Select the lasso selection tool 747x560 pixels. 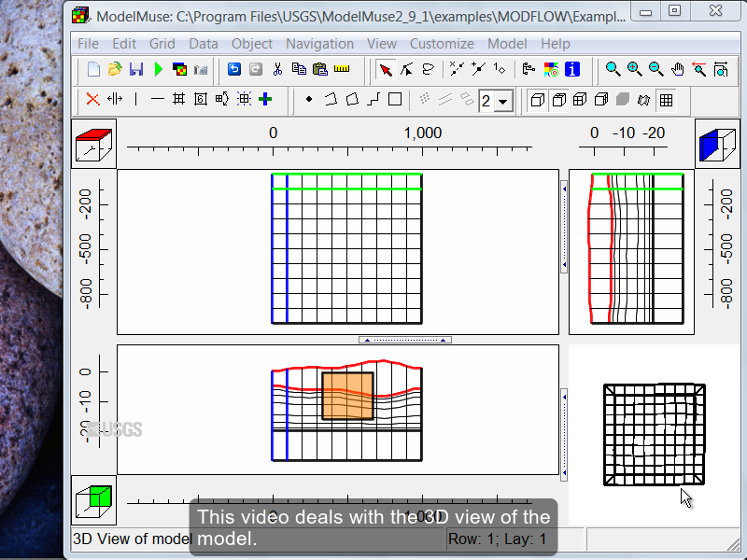coord(429,69)
